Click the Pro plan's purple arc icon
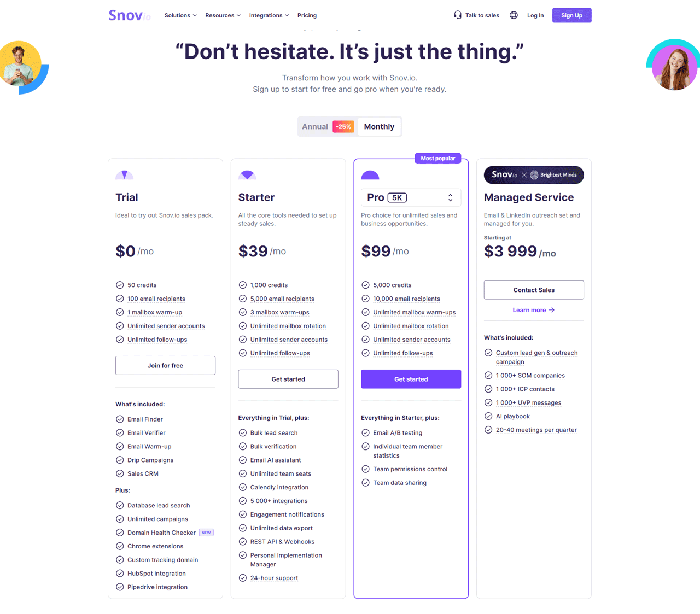This screenshot has height=614, width=700. click(x=370, y=174)
